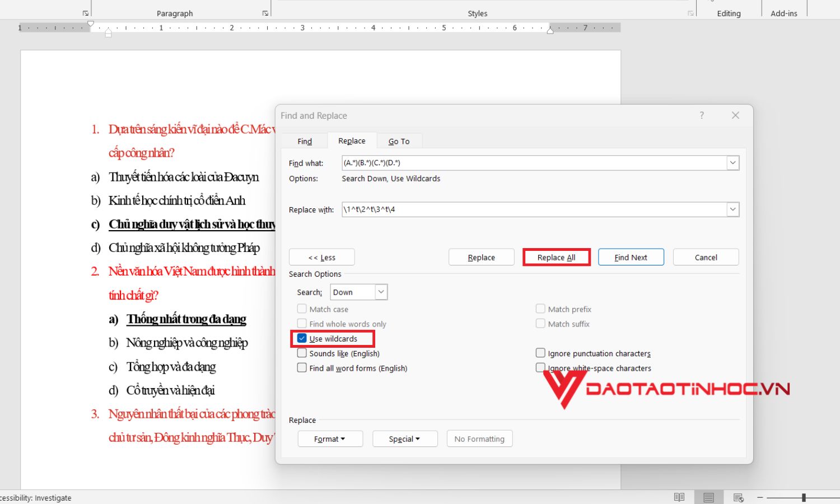The width and height of the screenshot is (840, 504).
Task: Click the Add-ins group in the ribbon
Action: click(x=784, y=13)
